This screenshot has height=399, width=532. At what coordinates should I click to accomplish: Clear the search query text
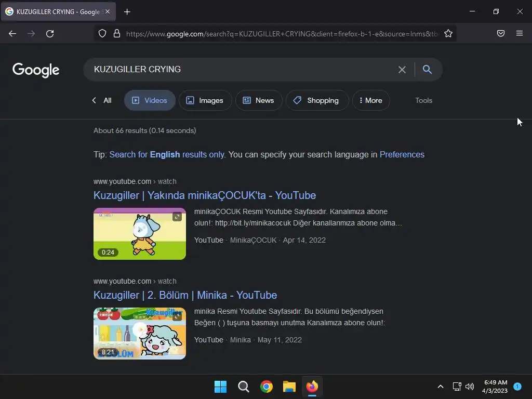(402, 70)
